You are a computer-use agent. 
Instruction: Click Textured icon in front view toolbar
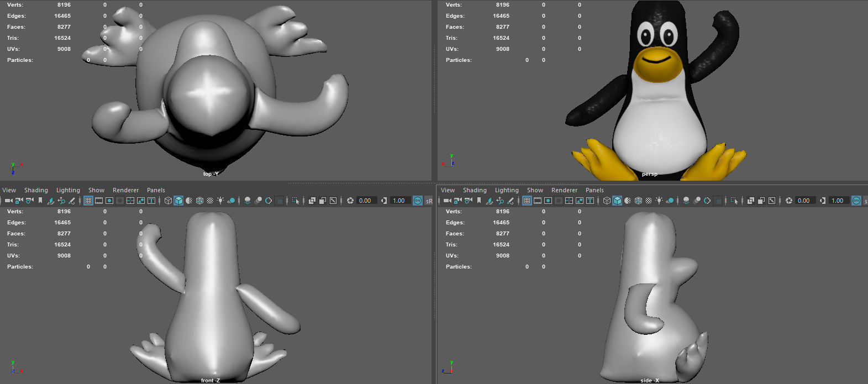210,201
